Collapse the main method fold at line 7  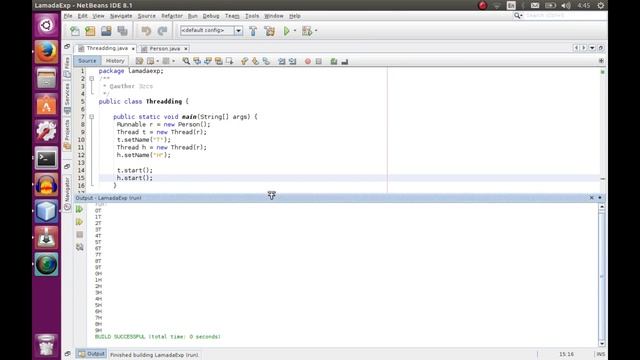coord(91,117)
